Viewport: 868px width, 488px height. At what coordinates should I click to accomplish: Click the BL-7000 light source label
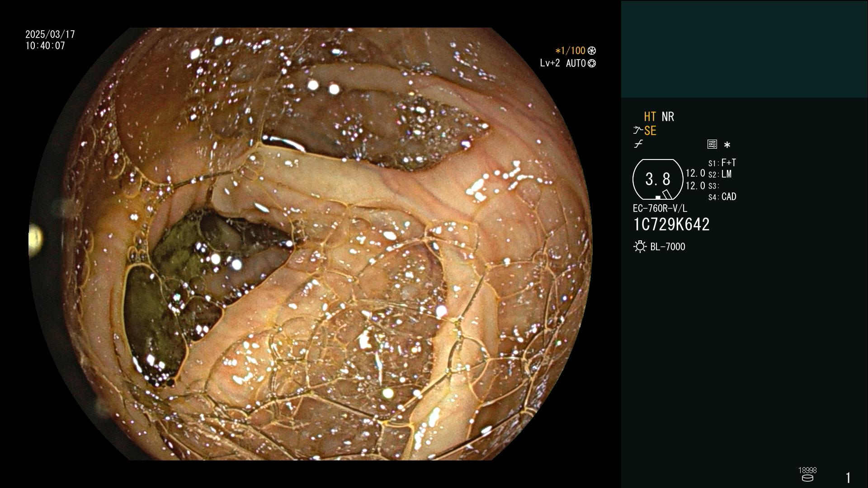coord(668,247)
